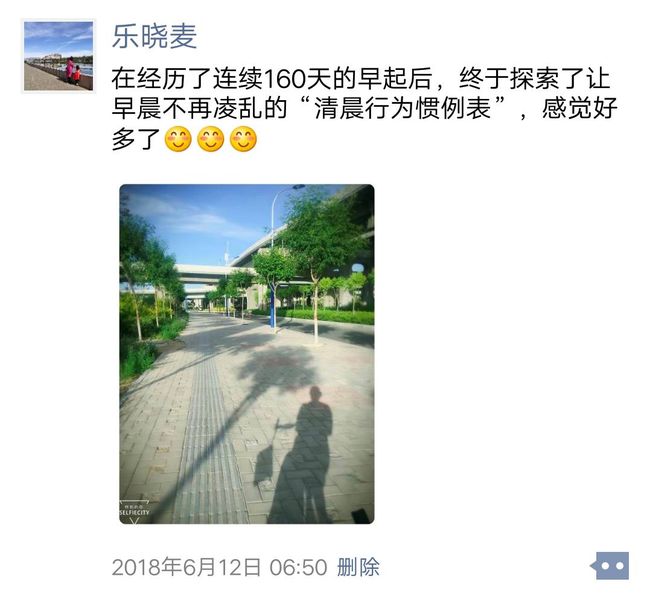Viewport: 650px width, 605px height.
Task: Click the people in red on the avatar
Action: click(x=73, y=71)
